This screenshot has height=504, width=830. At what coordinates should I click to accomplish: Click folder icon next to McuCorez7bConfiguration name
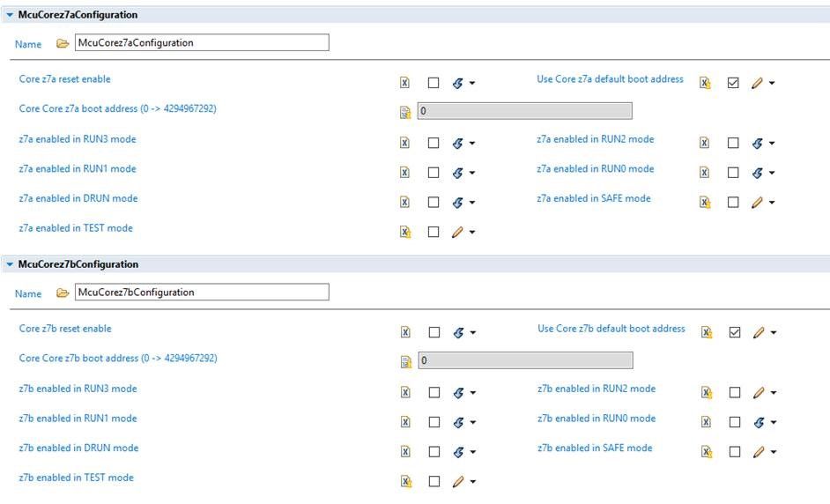62,293
